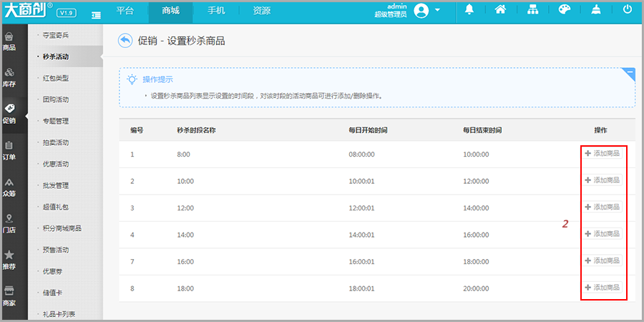The image size is (644, 322).
Task: Toggle the sidebar collapse icon near V1.9
Action: (96, 15)
